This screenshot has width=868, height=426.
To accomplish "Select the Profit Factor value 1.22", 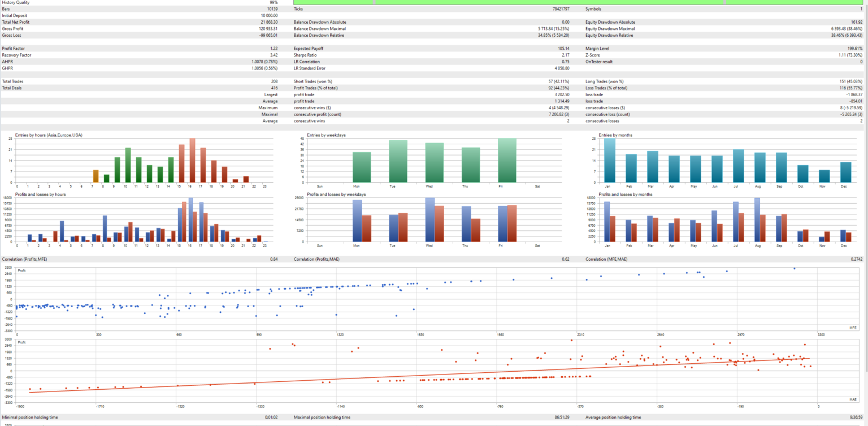I will click(274, 49).
